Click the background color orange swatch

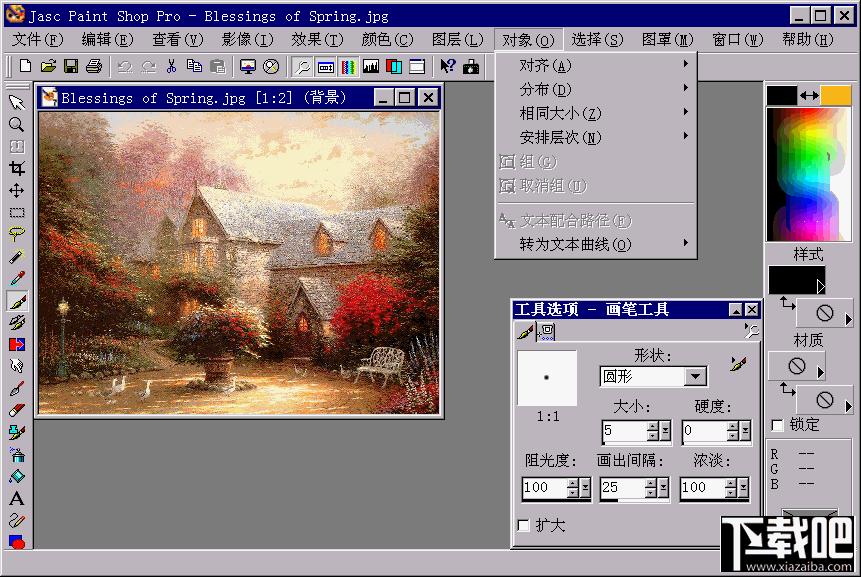coord(836,95)
